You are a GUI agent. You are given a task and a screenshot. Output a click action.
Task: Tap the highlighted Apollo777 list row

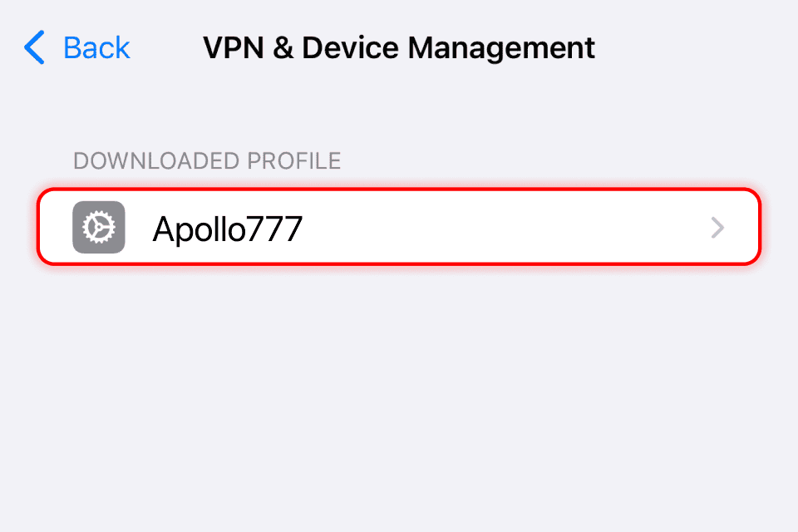click(x=399, y=227)
